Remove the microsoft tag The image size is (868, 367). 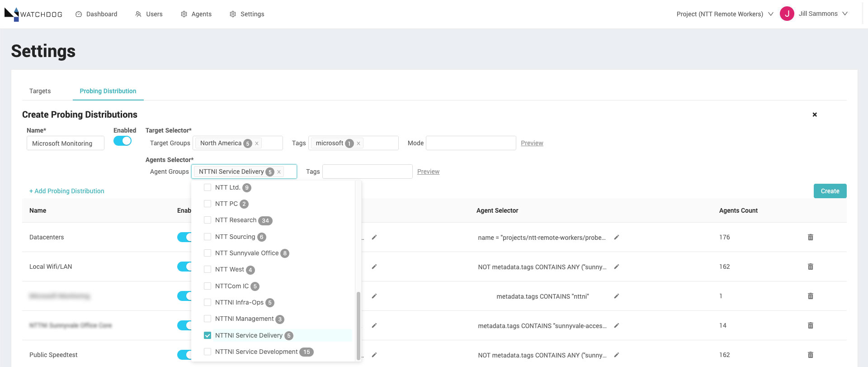(359, 143)
